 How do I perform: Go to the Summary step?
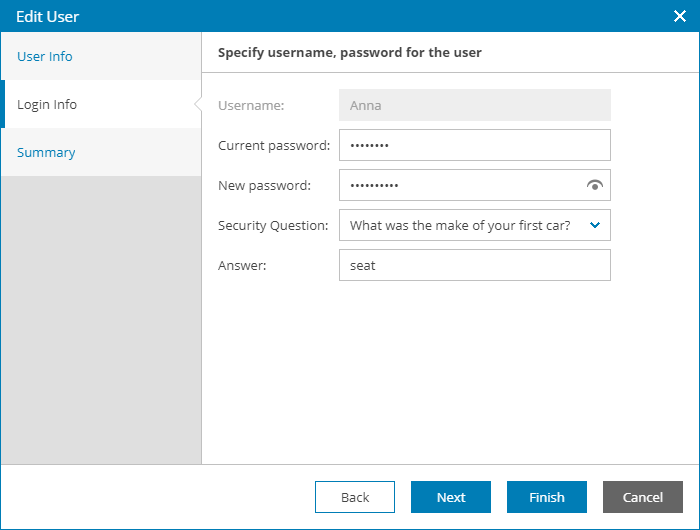pos(46,152)
